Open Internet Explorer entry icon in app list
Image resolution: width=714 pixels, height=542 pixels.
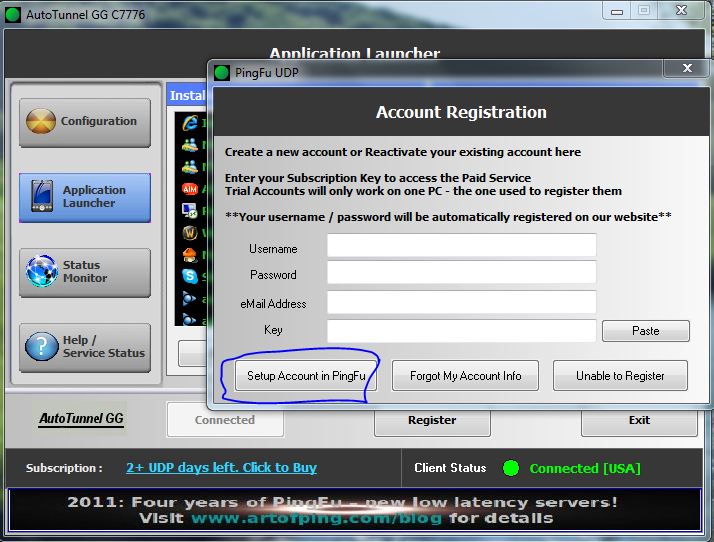coord(190,123)
